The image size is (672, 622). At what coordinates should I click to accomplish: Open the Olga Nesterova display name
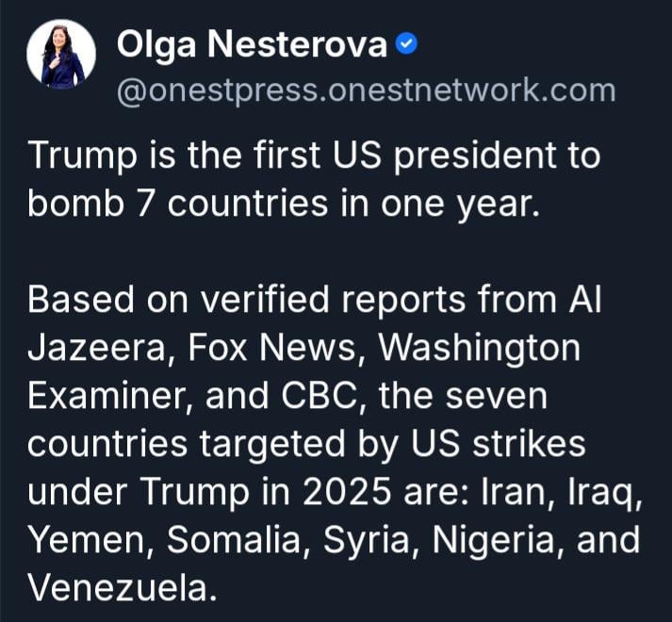[x=251, y=42]
